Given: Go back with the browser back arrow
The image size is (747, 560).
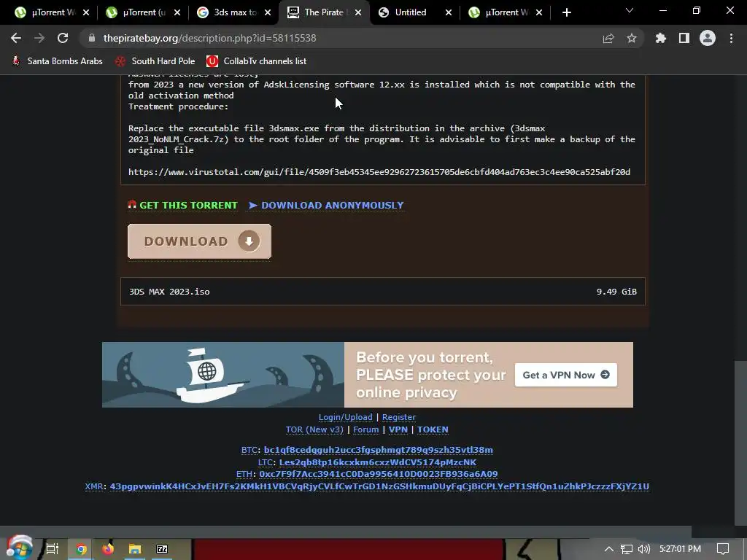Looking at the screenshot, I should click(x=16, y=38).
